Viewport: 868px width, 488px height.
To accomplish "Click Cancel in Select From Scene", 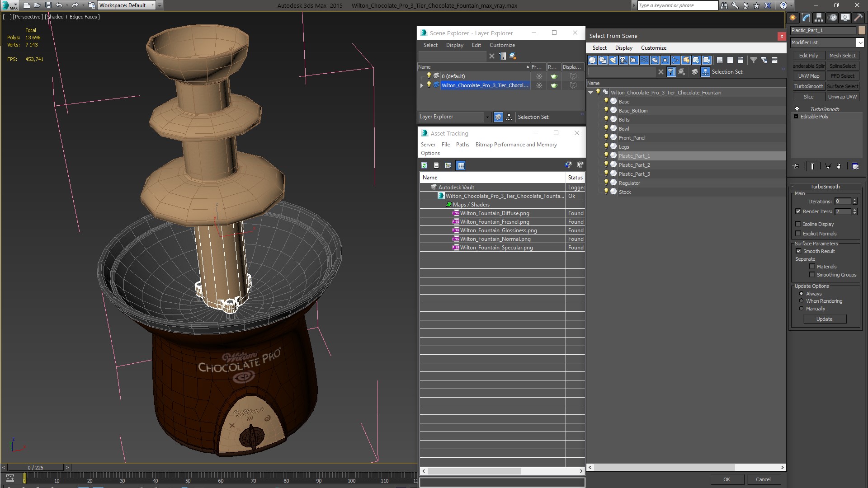I will 763,479.
